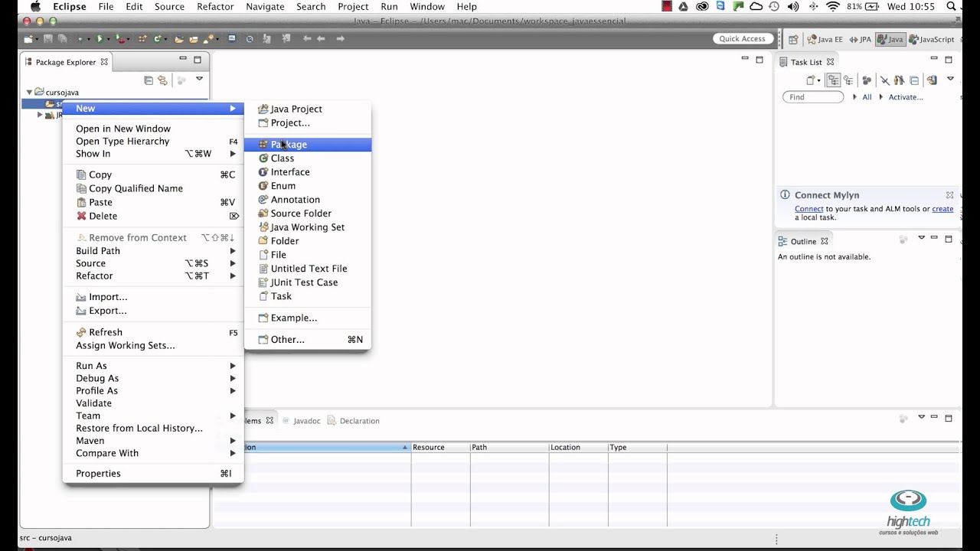Click the Debug bug icon in toolbar
980x551 pixels.
80,38
